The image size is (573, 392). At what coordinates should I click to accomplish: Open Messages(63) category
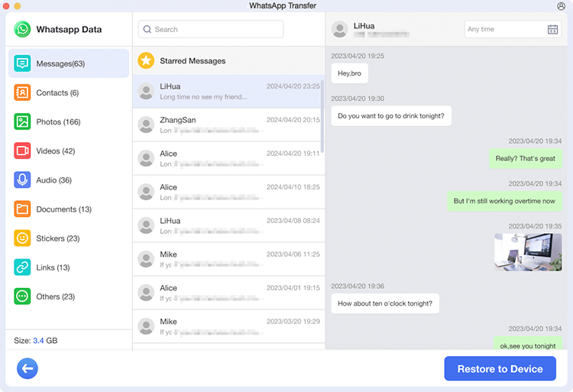[x=69, y=63]
